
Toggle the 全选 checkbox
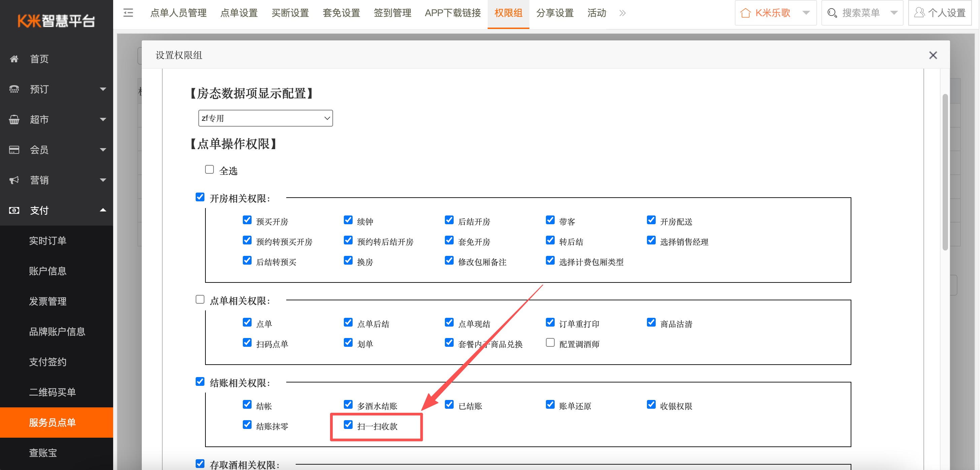(209, 169)
